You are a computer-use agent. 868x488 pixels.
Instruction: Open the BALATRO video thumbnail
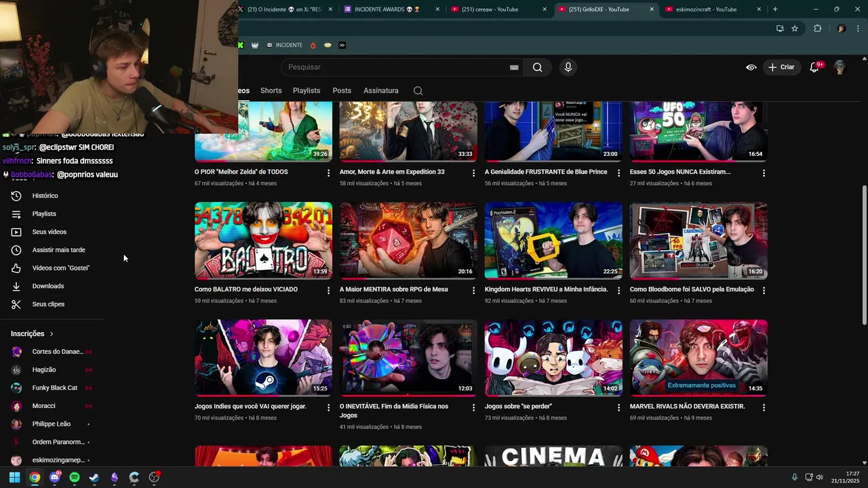pos(263,241)
